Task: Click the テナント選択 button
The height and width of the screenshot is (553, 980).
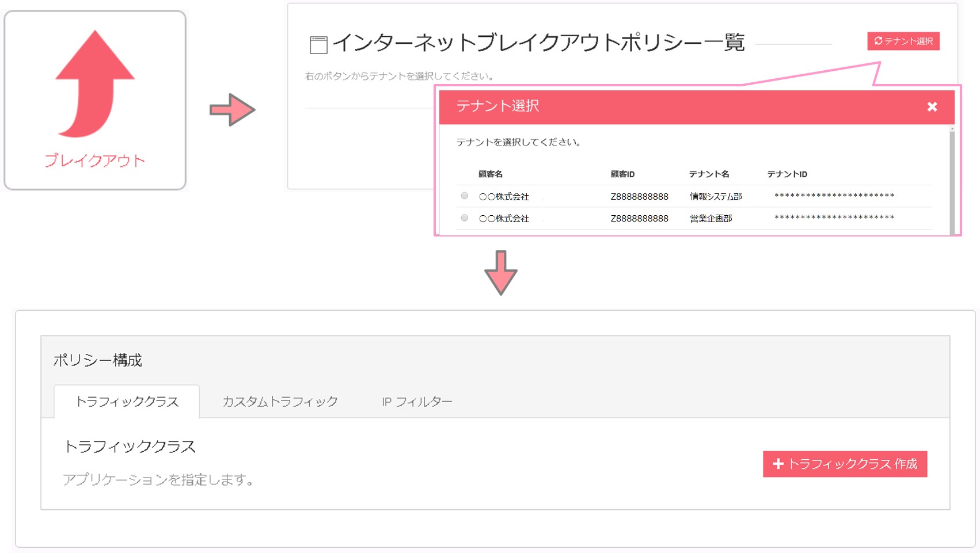Action: pos(903,41)
